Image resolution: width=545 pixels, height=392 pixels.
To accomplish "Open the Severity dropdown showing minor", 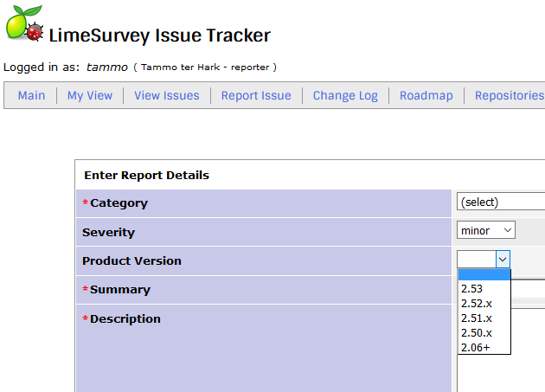I will pyautogui.click(x=486, y=231).
